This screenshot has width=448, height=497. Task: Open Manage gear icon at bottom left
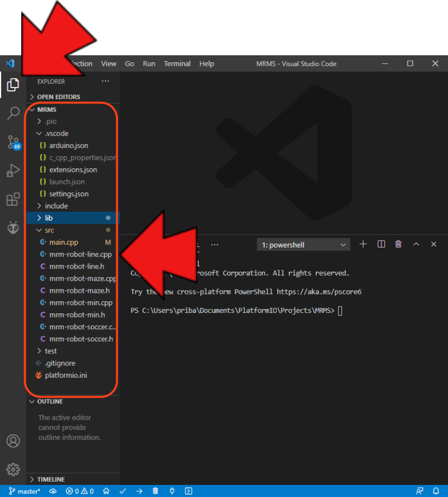click(13, 469)
